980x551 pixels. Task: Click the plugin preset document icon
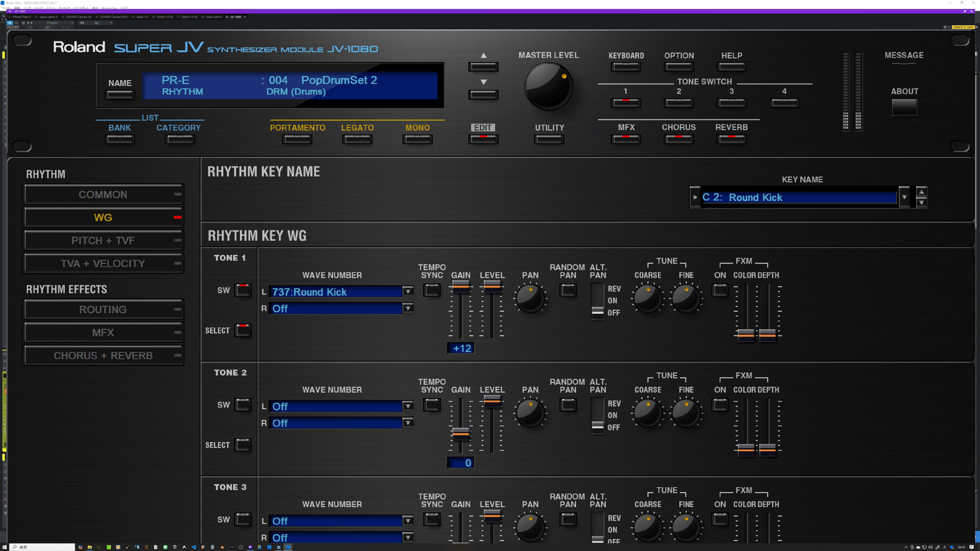[23, 23]
